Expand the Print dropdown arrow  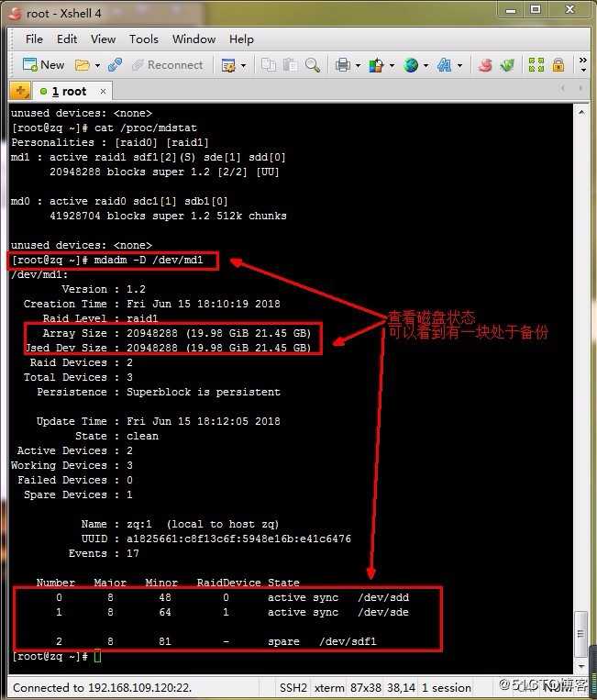pyautogui.click(x=358, y=66)
